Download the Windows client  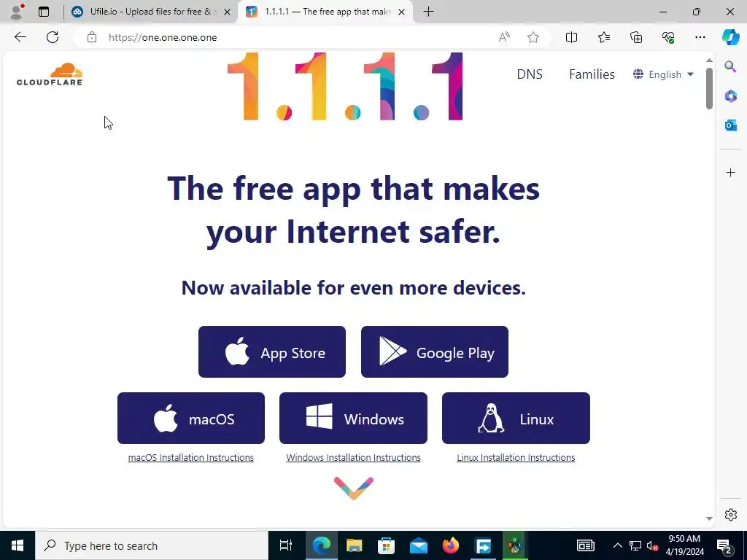(x=354, y=418)
